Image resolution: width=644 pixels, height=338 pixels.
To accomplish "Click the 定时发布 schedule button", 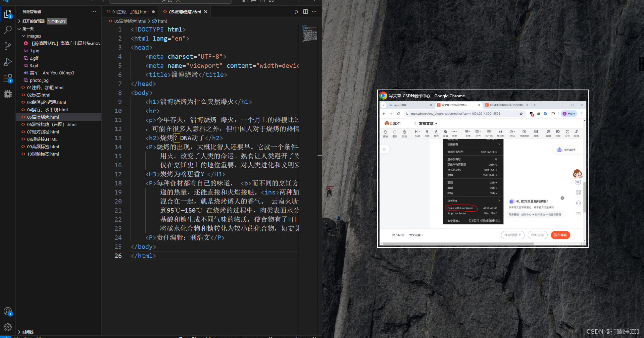I will coord(537,235).
